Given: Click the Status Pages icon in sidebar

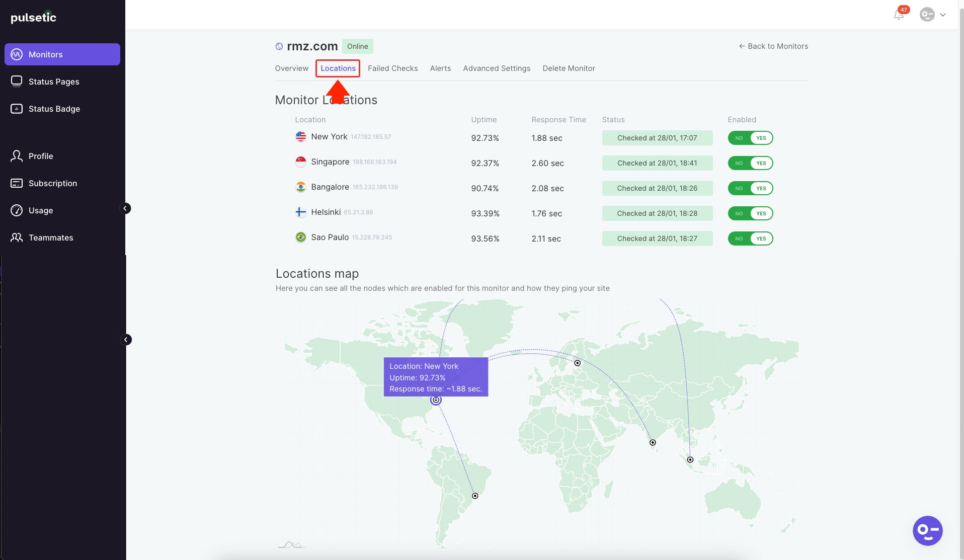Looking at the screenshot, I should (x=17, y=81).
